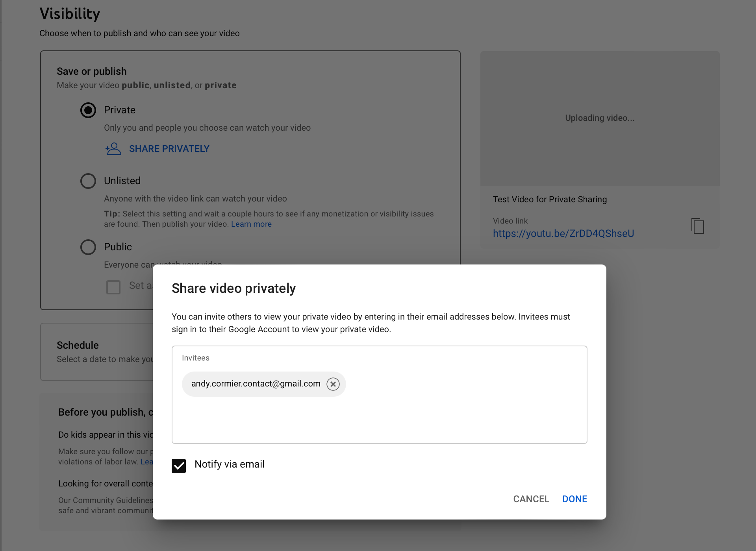
Task: Copy the video link using the copy icon
Action: [697, 226]
